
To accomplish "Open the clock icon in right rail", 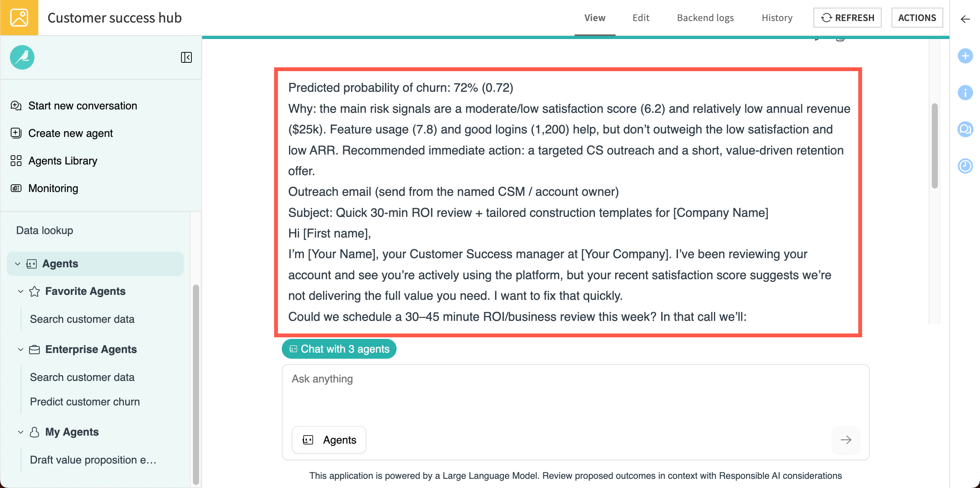I will pyautogui.click(x=965, y=166).
